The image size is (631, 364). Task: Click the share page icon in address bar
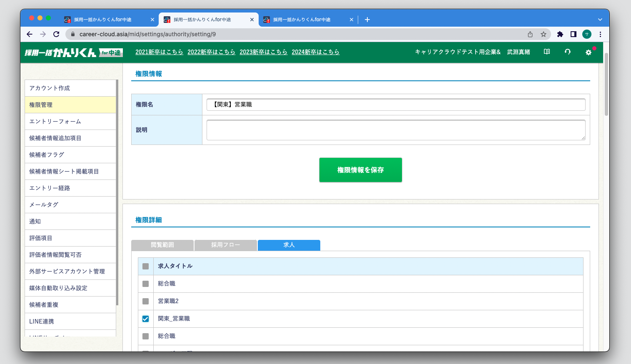coord(530,34)
